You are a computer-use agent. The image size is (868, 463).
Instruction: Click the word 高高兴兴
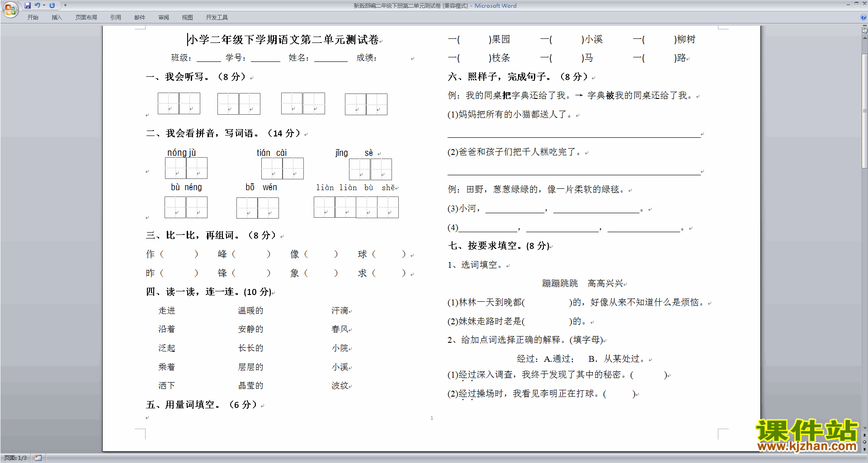(605, 284)
